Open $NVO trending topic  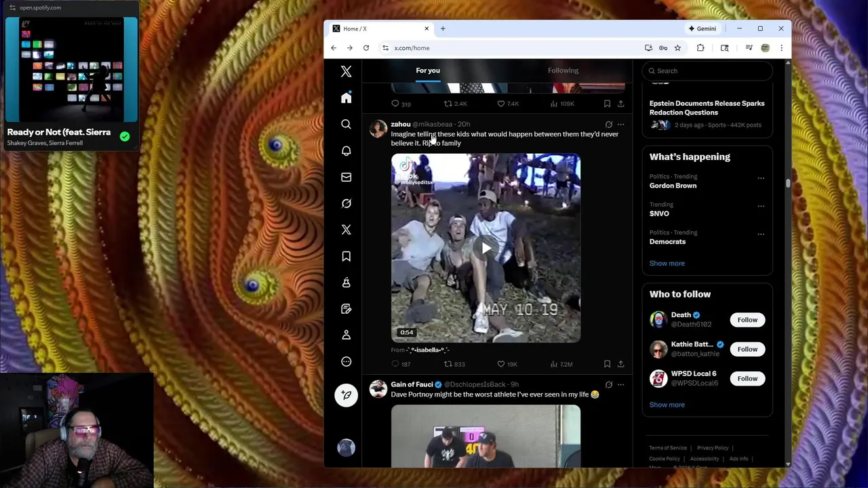[659, 213]
